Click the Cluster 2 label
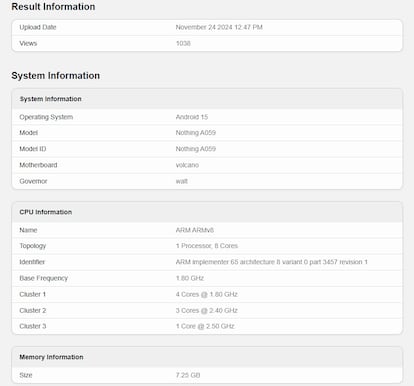The height and width of the screenshot is (386, 414). pos(33,310)
